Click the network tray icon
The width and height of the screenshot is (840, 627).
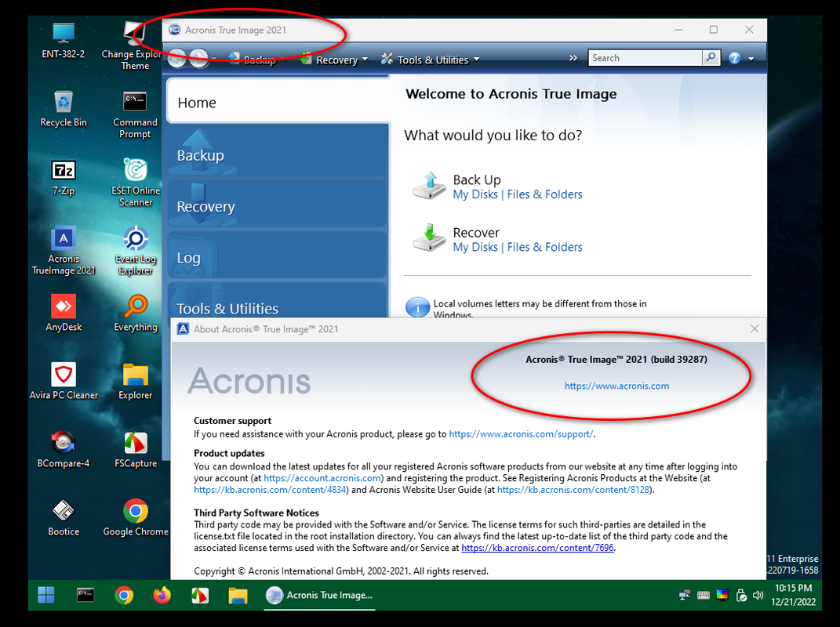tap(685, 596)
